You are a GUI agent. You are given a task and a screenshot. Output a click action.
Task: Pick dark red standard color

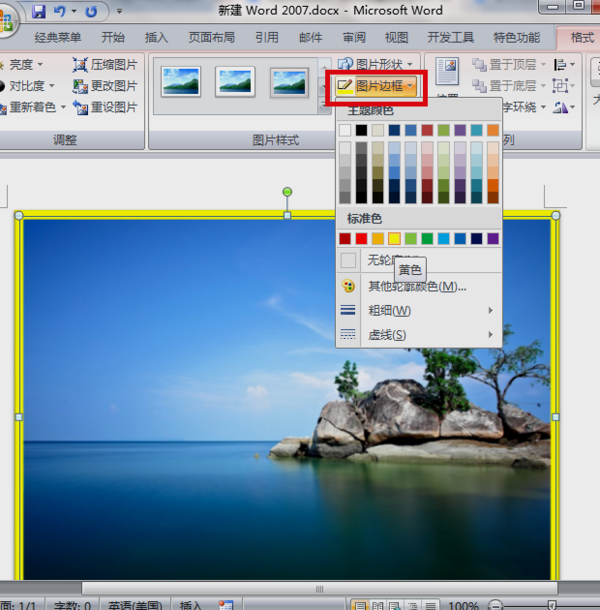345,238
